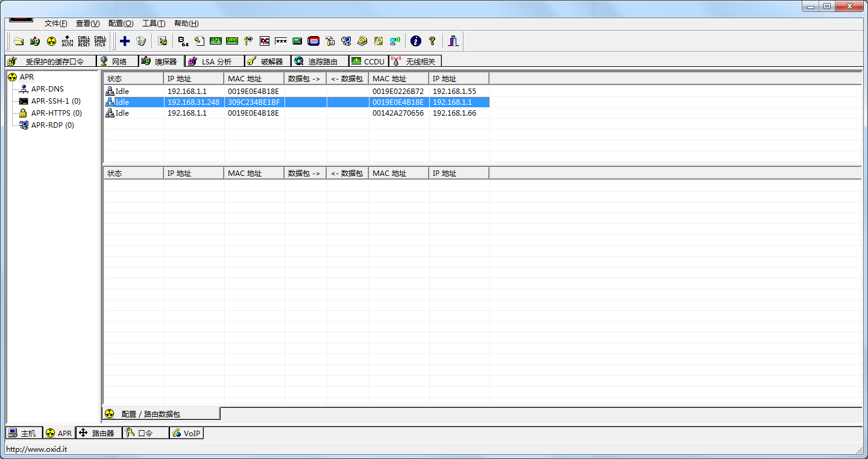Viewport: 868px width, 459px height.
Task: Open the 工具(T) menu
Action: click(x=154, y=23)
